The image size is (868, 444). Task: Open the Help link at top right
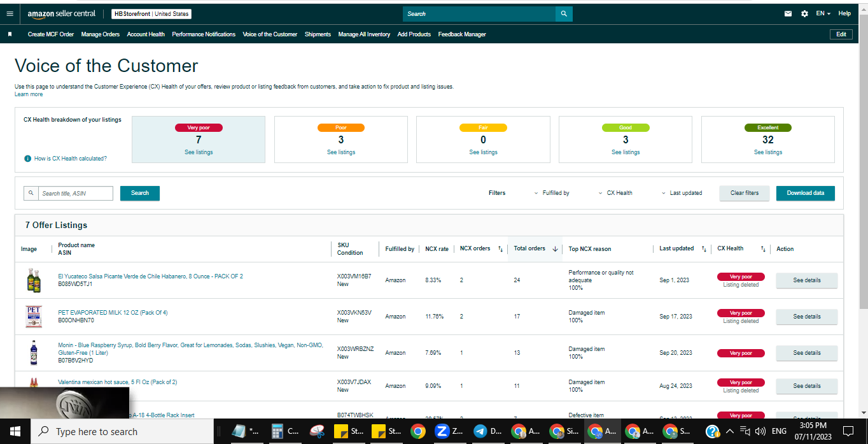coord(844,13)
